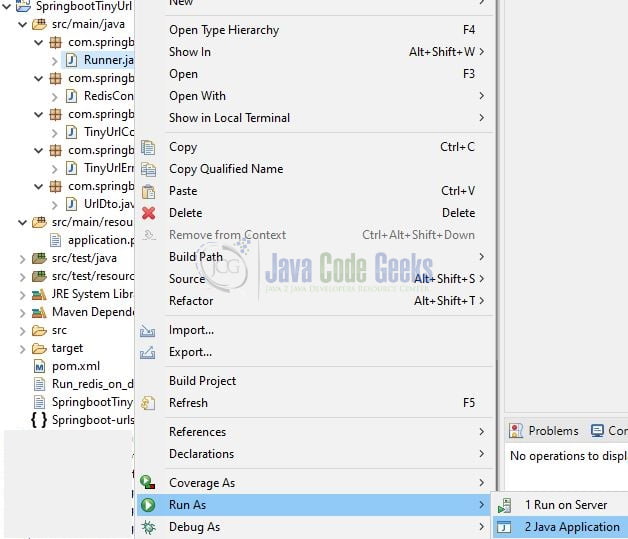Expand the src/test/java folder
The width and height of the screenshot is (628, 539).
pos(22,259)
